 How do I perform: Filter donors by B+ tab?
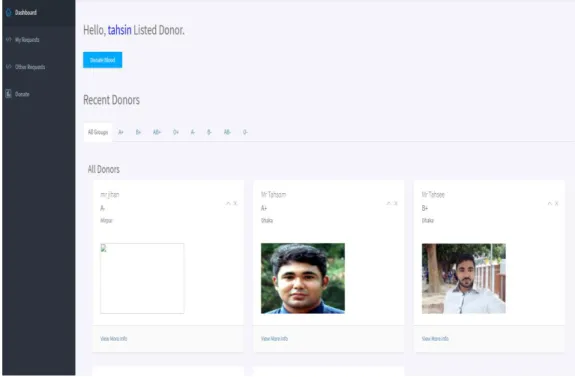pyautogui.click(x=138, y=132)
